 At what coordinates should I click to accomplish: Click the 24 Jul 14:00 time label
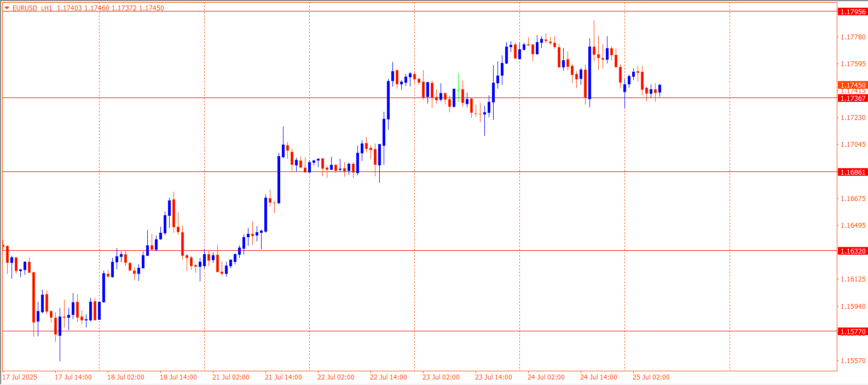tap(599, 377)
